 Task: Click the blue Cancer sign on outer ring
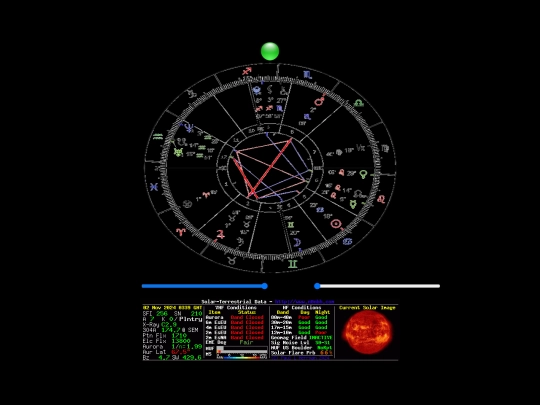pos(347,242)
